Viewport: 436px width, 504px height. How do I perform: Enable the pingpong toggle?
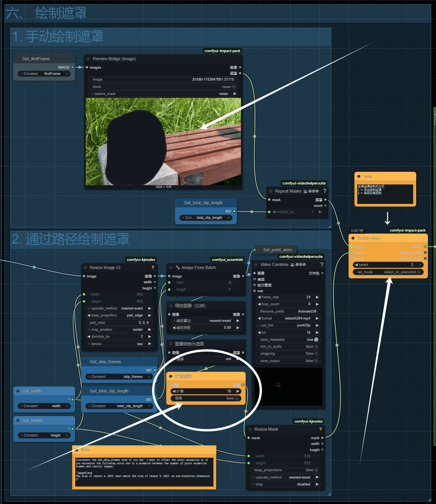tap(316, 353)
